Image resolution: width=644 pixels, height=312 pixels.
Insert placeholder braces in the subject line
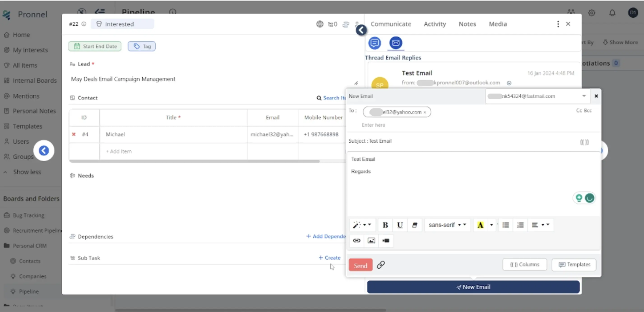pos(584,142)
